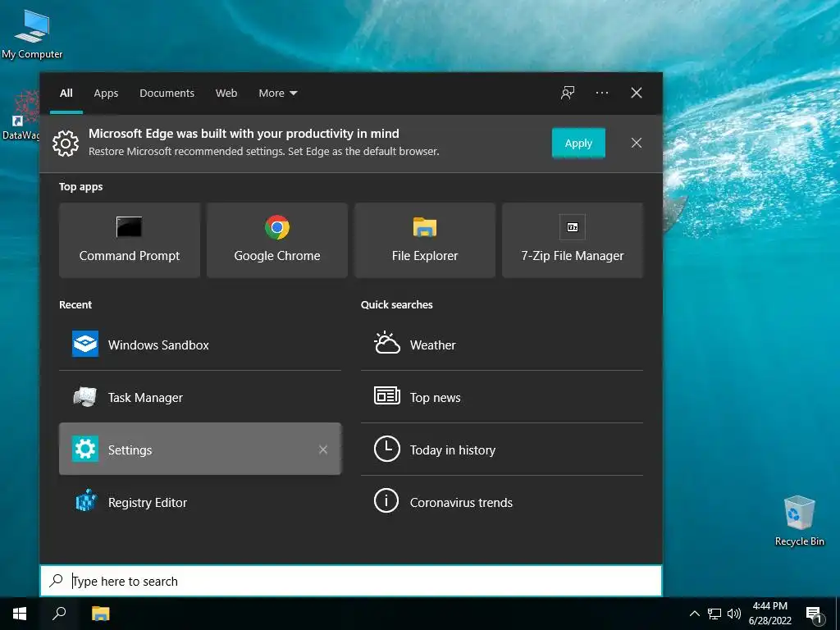Screen dimensions: 840x630
Task: Open the network tray icon
Action: [x=714, y=614]
